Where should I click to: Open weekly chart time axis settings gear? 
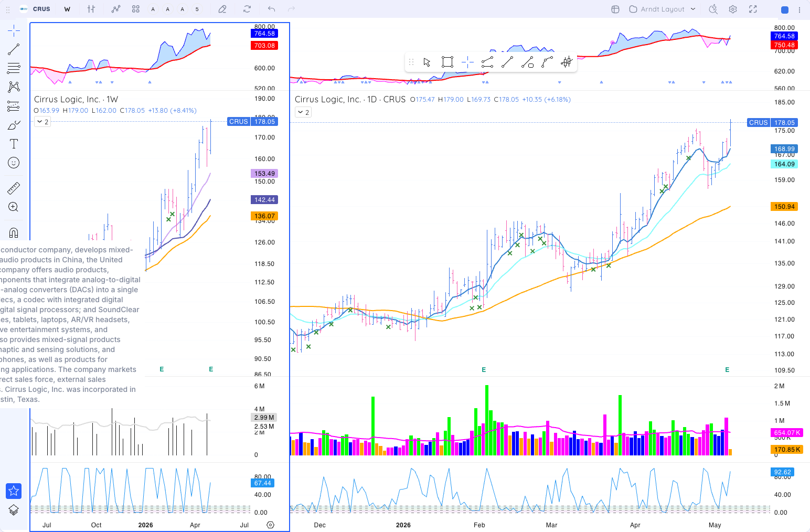[271, 525]
